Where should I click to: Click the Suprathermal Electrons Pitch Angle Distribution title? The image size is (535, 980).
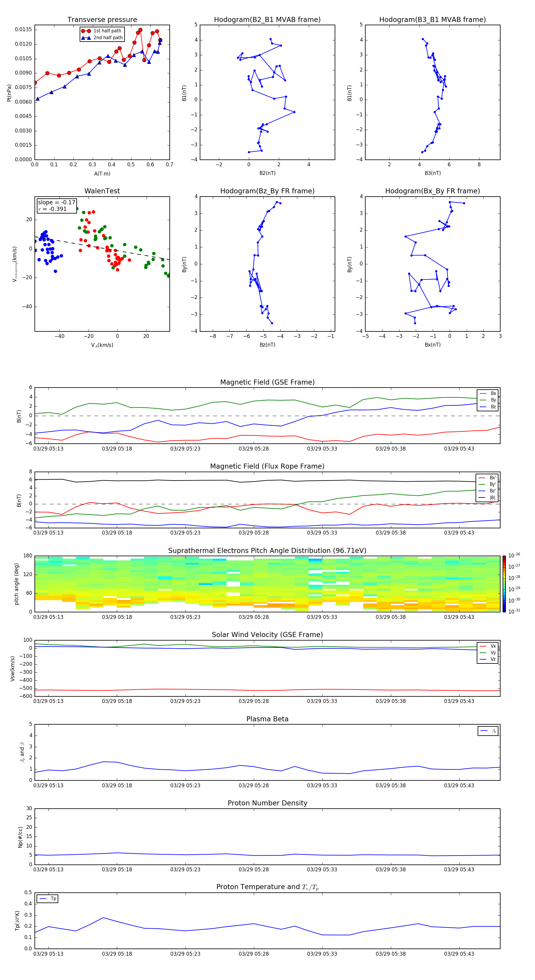(x=267, y=551)
